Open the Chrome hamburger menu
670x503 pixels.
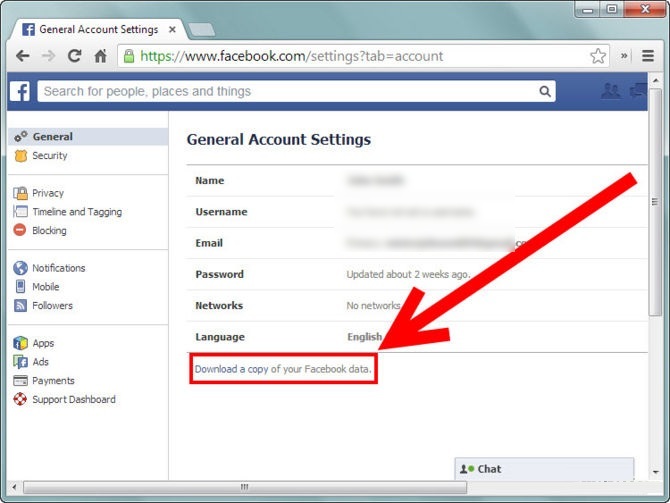coord(648,56)
